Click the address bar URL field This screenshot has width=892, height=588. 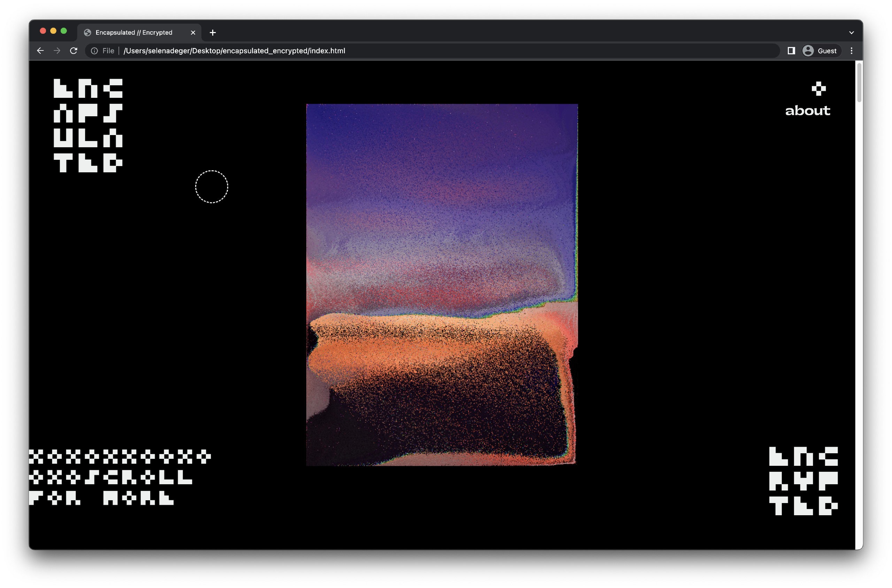(x=432, y=50)
